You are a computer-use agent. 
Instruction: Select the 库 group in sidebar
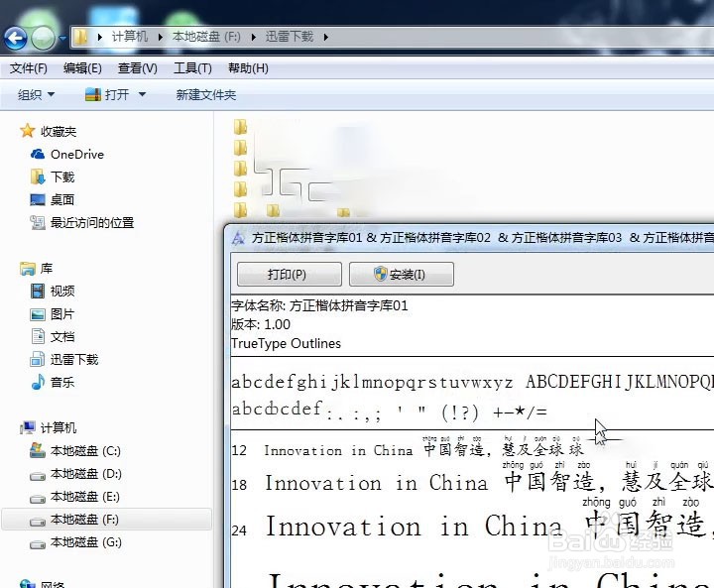[47, 269]
